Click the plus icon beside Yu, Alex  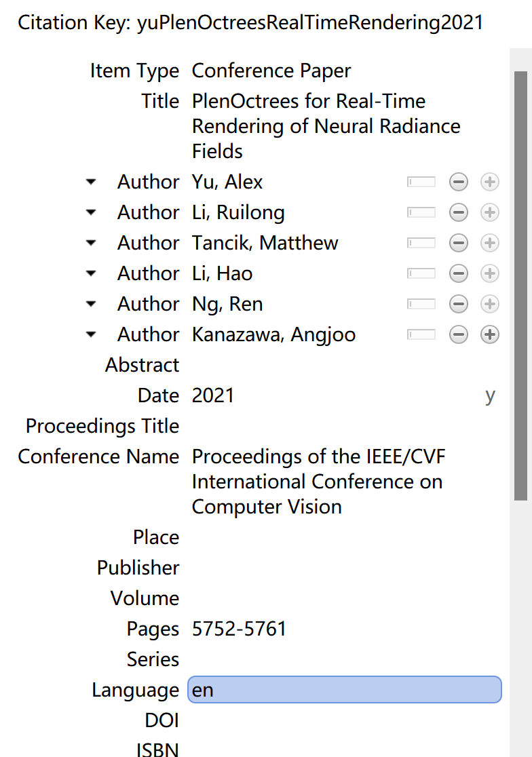point(489,182)
